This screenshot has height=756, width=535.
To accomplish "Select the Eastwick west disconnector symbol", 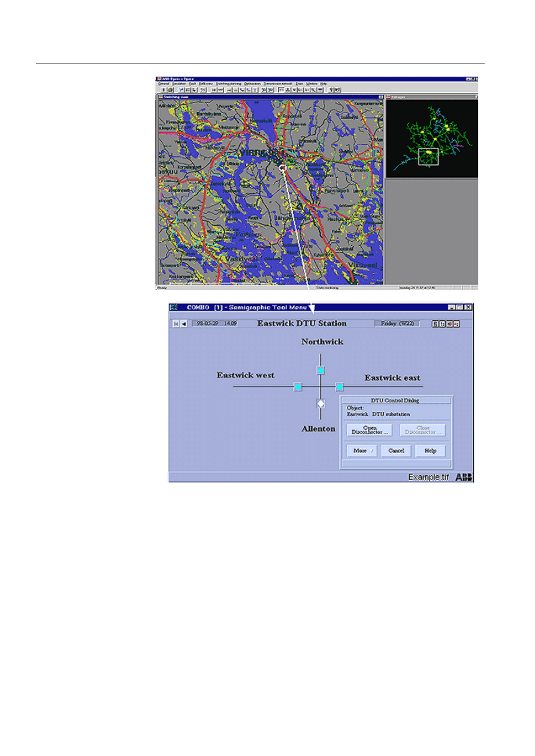I will coord(298,387).
